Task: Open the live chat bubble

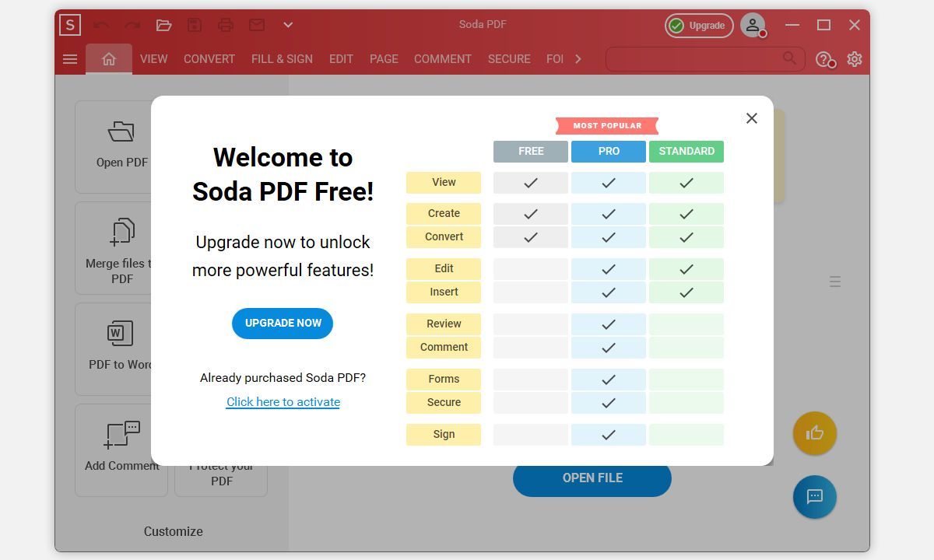Action: (x=814, y=497)
